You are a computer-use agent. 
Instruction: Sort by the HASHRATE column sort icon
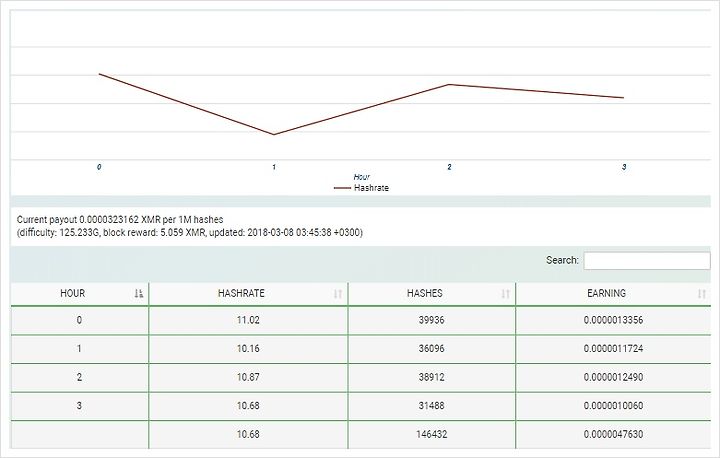click(338, 294)
